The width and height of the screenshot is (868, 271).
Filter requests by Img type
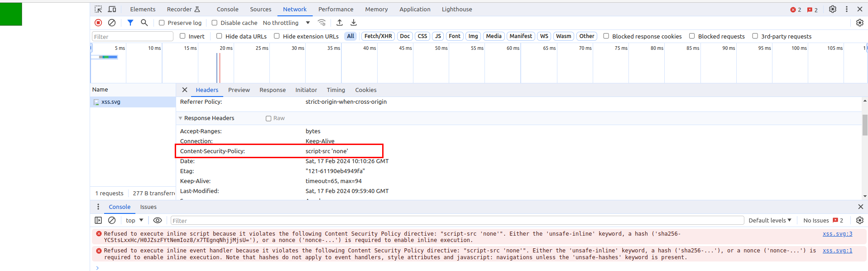click(473, 36)
